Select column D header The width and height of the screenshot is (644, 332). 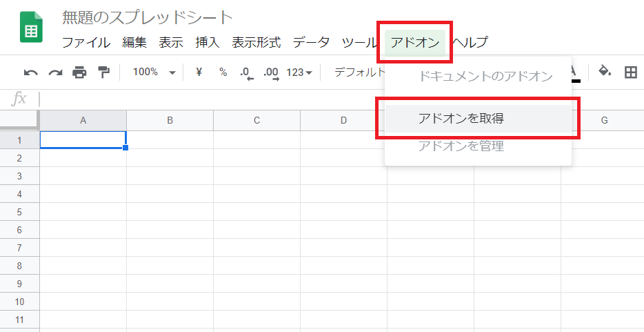click(343, 120)
